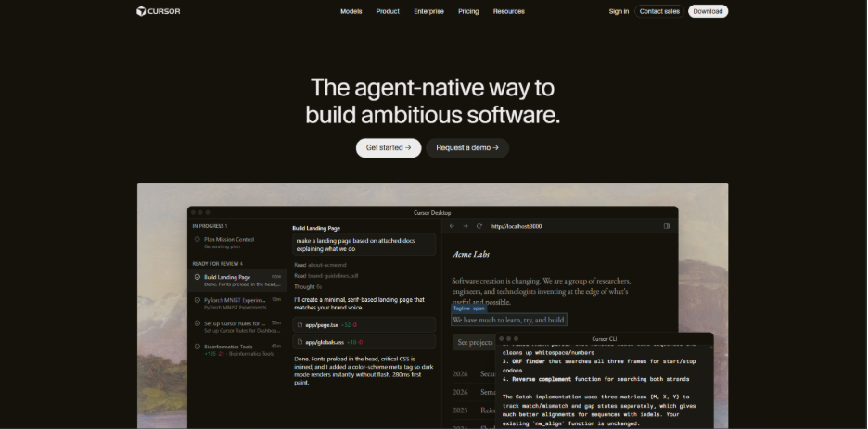The image size is (868, 429).
Task: Expand the 'Thought 6s' step
Action: (308, 287)
